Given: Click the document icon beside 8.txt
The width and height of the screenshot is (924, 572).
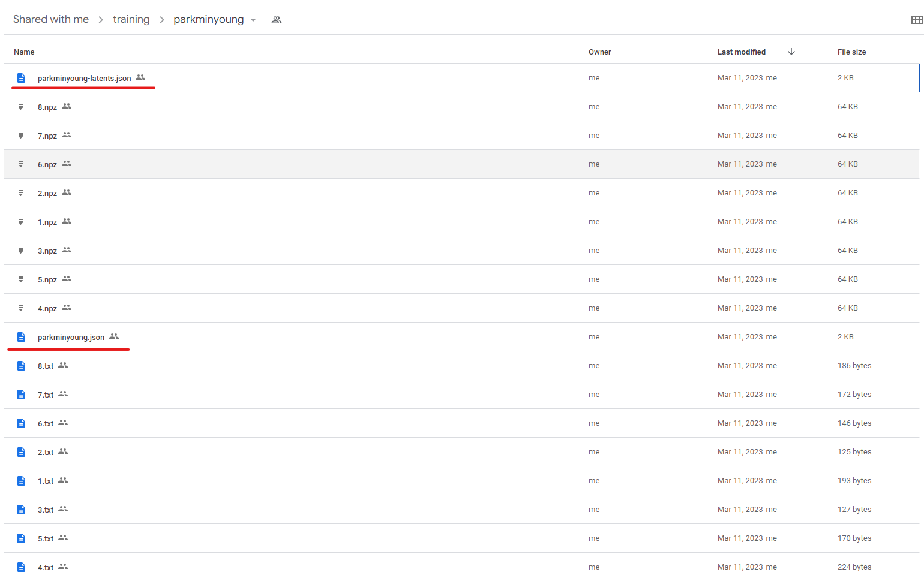Looking at the screenshot, I should point(21,365).
